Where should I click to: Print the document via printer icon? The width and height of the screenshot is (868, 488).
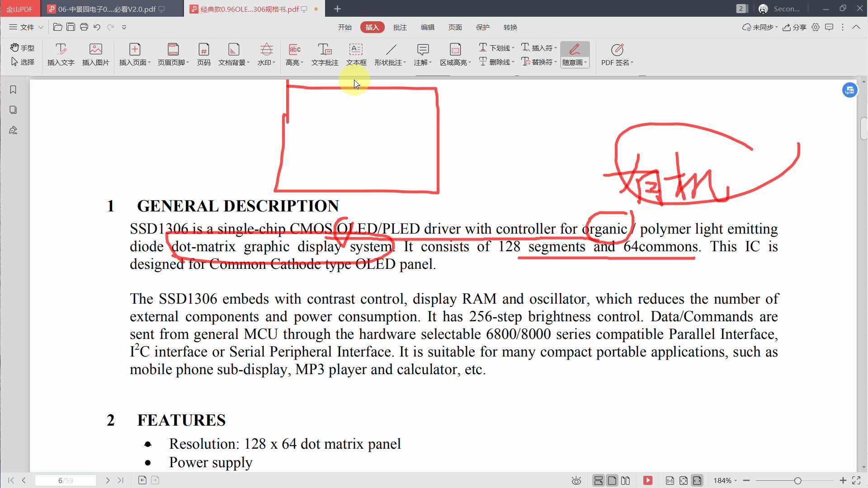[x=84, y=27]
